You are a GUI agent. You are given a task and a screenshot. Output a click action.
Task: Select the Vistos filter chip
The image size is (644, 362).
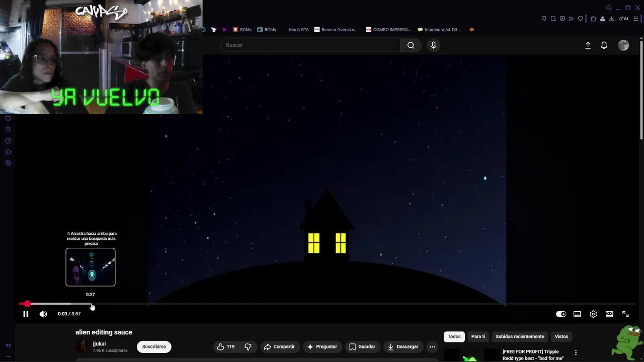pos(561,336)
